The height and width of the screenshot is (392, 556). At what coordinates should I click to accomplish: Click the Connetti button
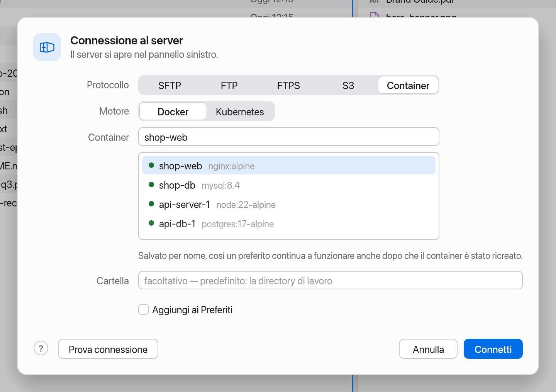coord(493,349)
